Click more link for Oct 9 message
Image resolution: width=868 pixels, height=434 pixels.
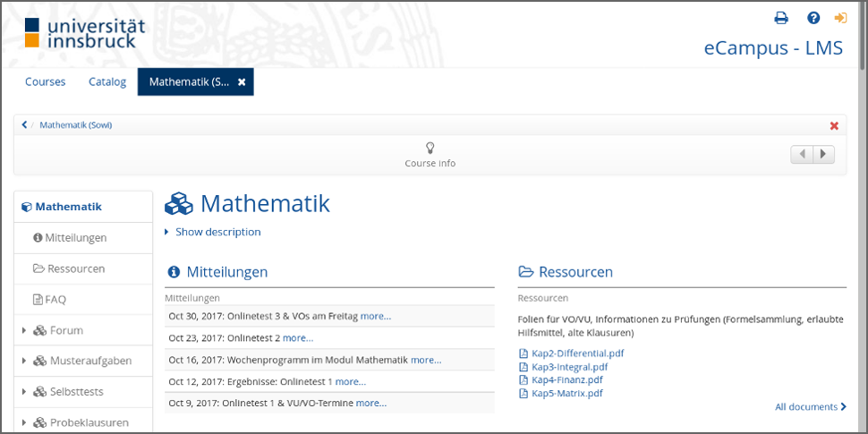click(x=371, y=403)
